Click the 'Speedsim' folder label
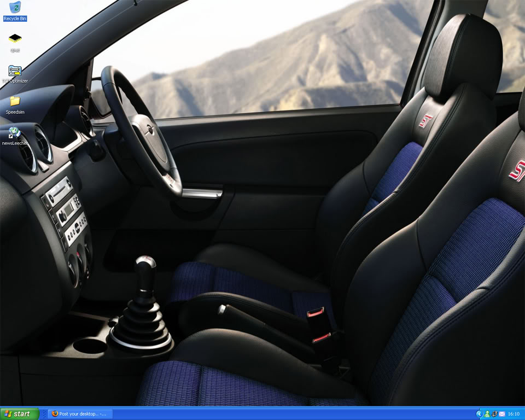Image resolution: width=525 pixels, height=420 pixels. 15,112
